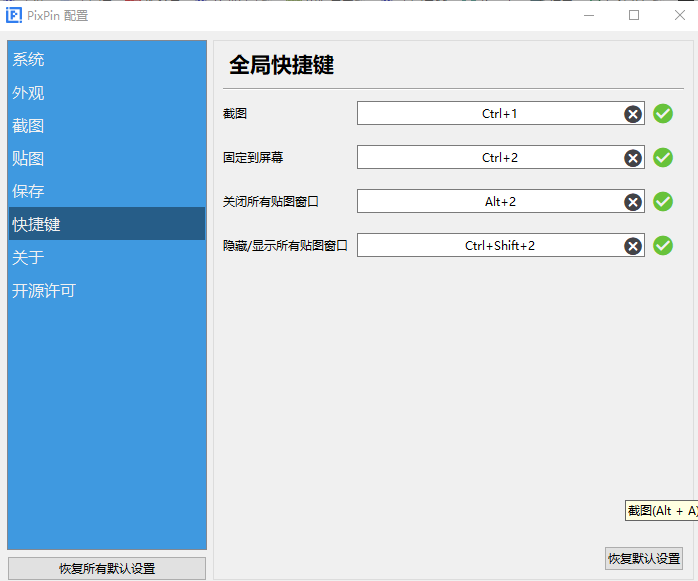
Task: Click green checkmark next to Ctrl+1
Action: (663, 114)
